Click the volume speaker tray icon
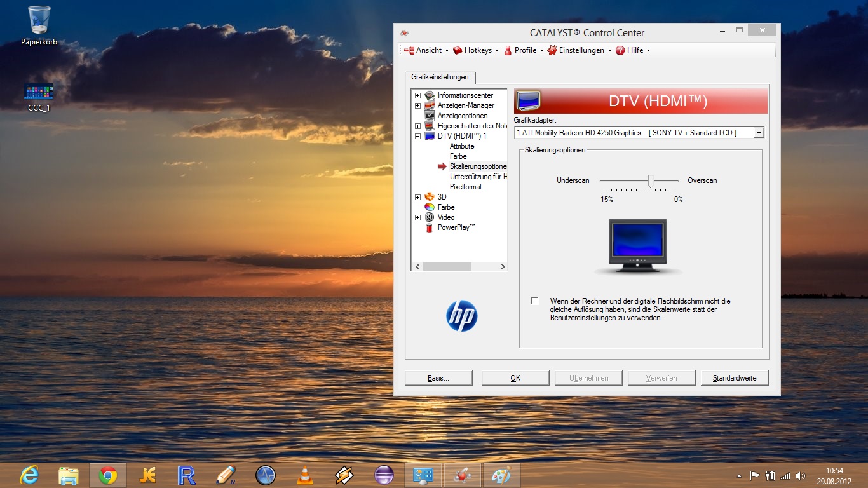This screenshot has height=488, width=868. coord(801,476)
